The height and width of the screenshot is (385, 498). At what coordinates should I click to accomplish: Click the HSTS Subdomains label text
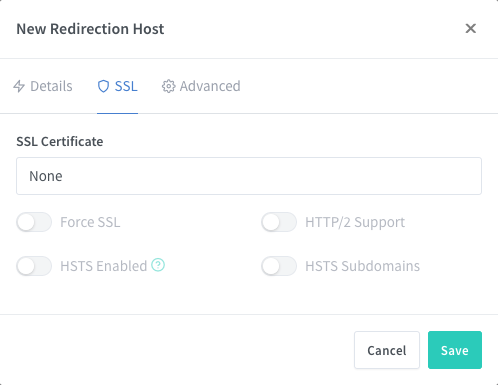363,266
